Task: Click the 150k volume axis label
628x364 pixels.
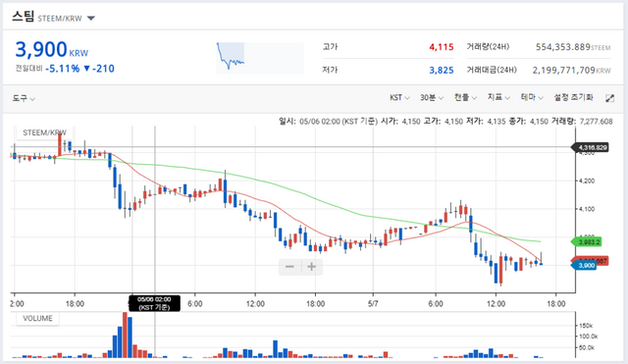Action: click(x=586, y=326)
